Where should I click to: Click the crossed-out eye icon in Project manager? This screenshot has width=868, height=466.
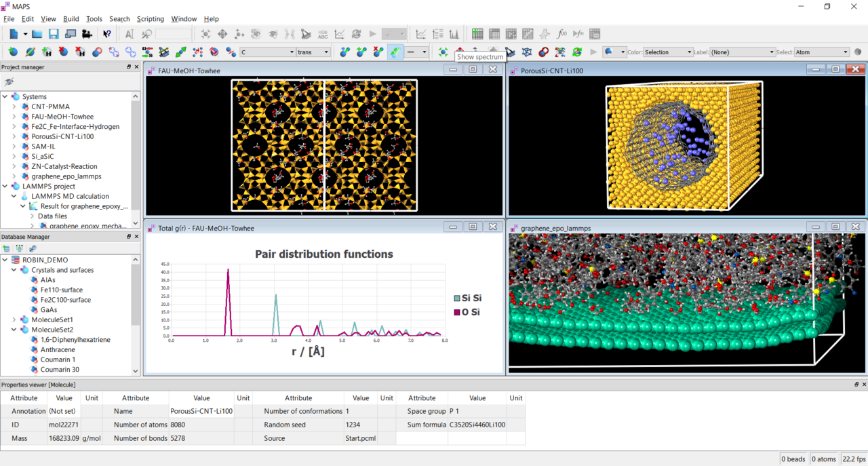click(9, 81)
